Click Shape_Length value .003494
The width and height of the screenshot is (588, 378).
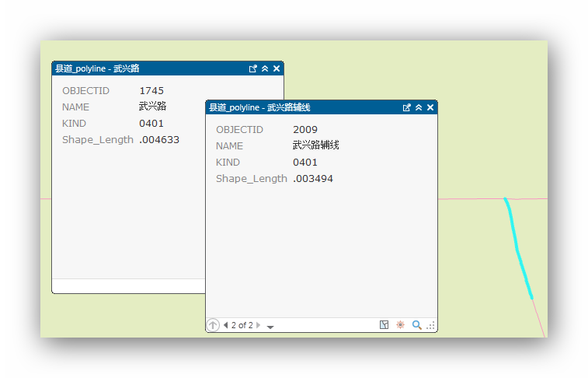pos(313,179)
